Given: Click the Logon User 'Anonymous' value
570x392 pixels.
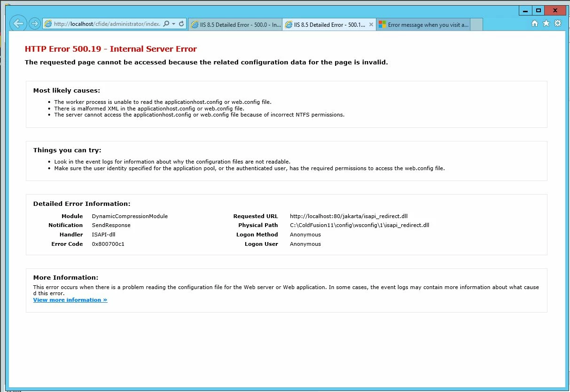Looking at the screenshot, I should (x=305, y=244).
